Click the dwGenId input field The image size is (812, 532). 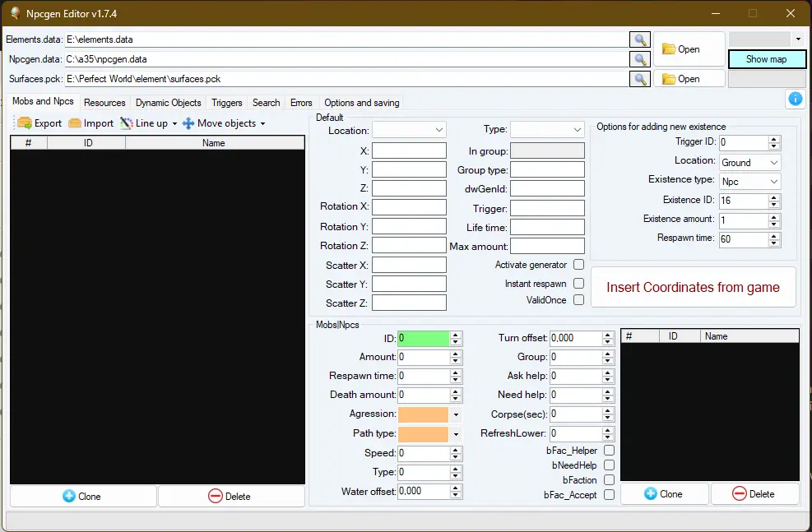coord(547,188)
